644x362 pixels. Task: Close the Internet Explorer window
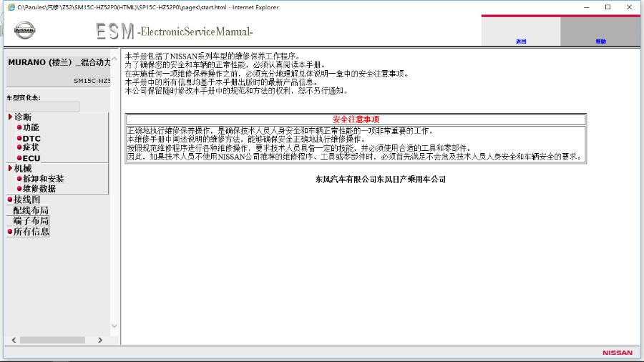(629, 7)
